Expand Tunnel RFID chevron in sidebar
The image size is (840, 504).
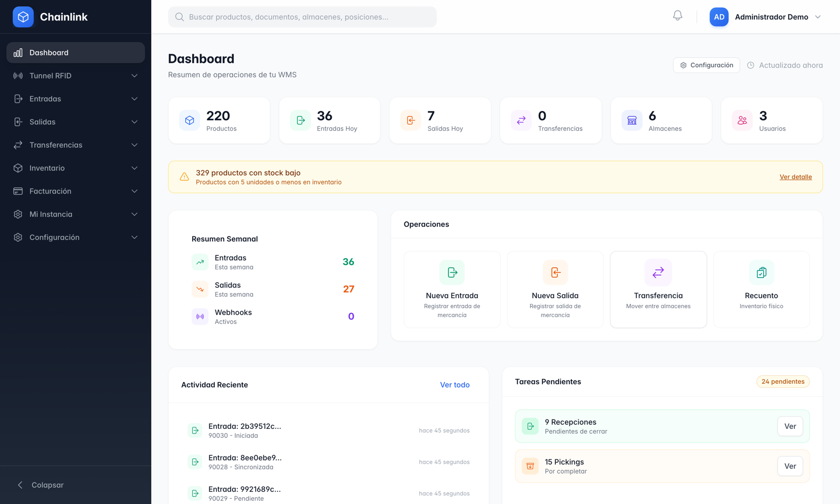click(x=134, y=76)
